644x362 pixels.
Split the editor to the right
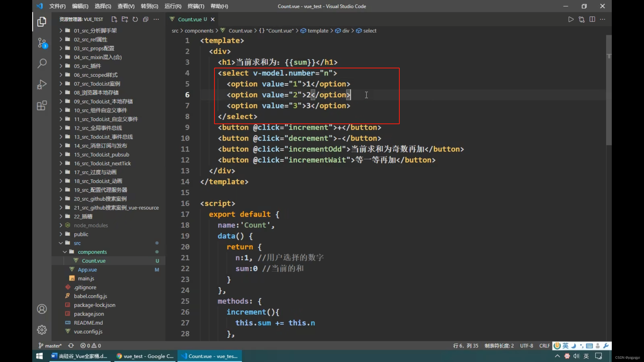[592, 19]
